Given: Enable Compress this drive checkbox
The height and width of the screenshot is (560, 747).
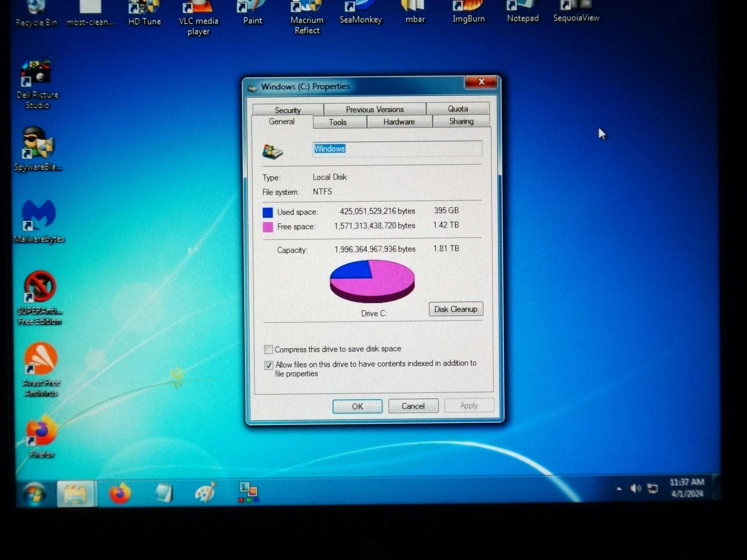Looking at the screenshot, I should (x=269, y=349).
